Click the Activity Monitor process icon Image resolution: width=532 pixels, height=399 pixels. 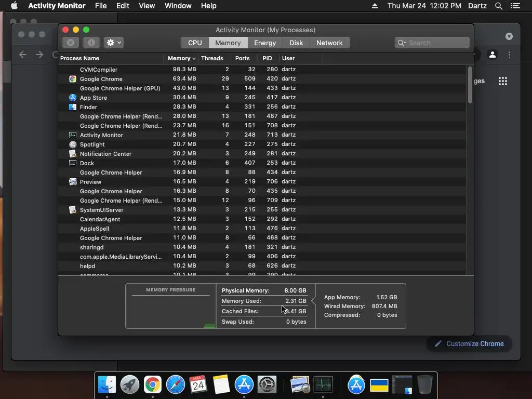tap(73, 135)
